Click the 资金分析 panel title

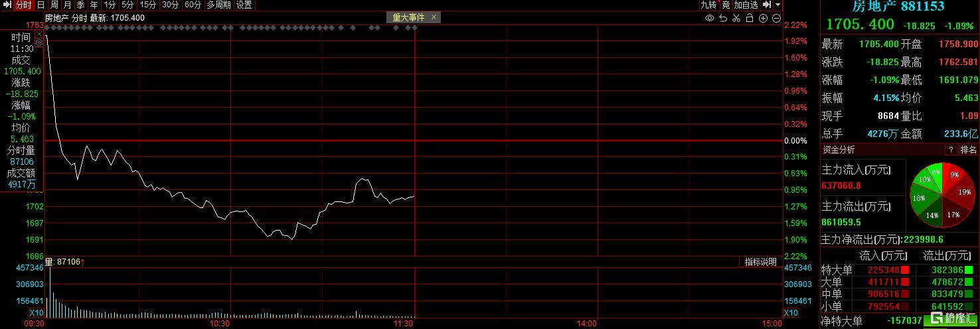tap(839, 150)
